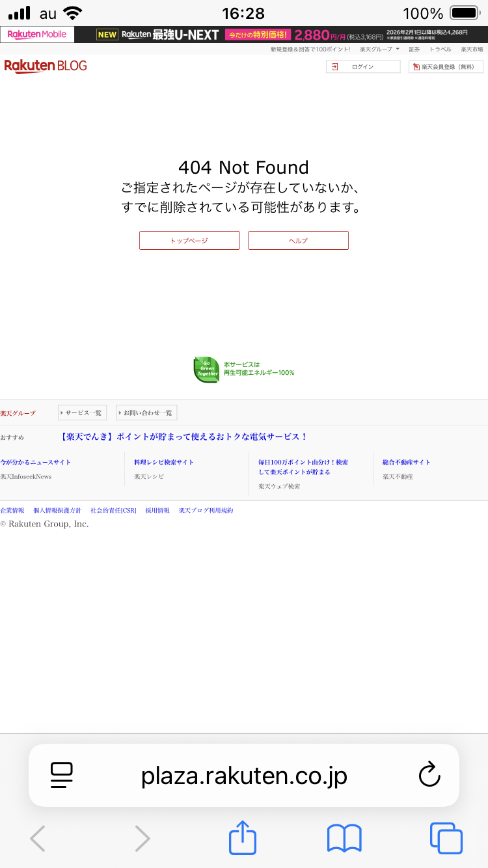Open the 毎日100万ポイント山分け link
Screen dimensions: 488x868
(x=303, y=467)
